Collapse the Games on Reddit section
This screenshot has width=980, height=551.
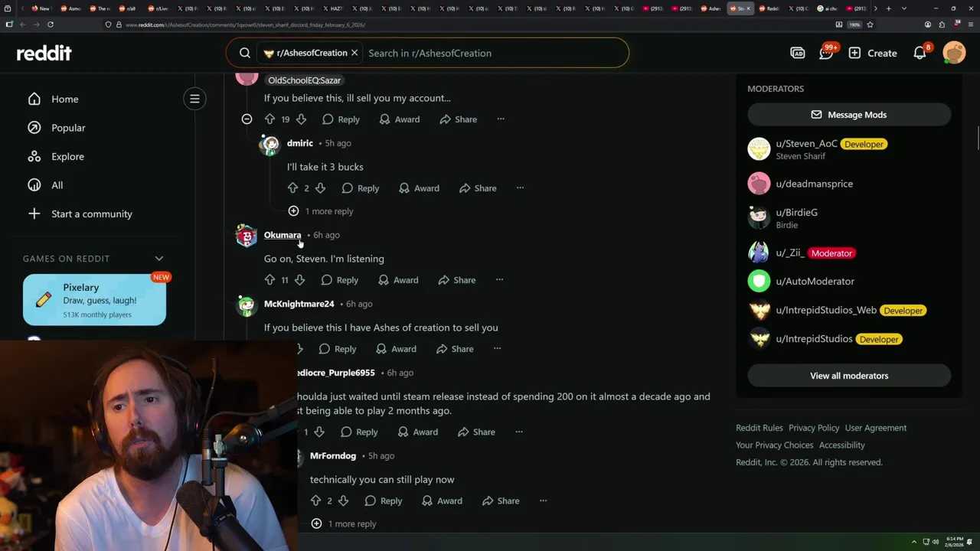pos(159,259)
